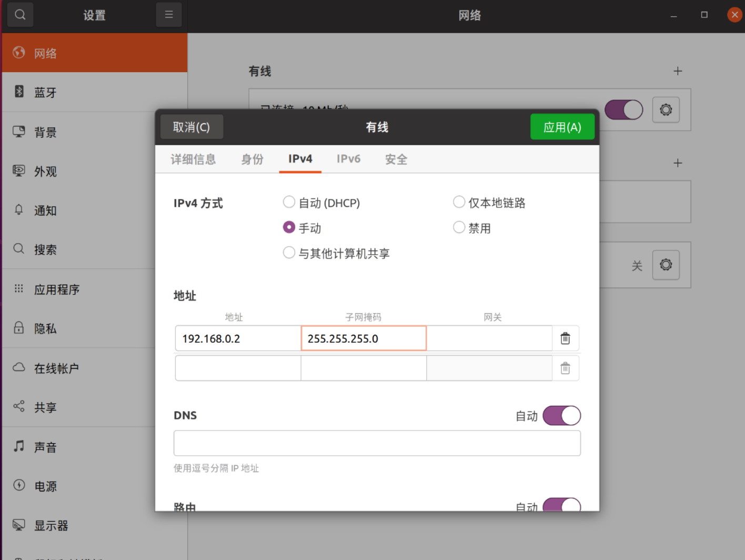
Task: Switch to the IPv6 tab
Action: [348, 159]
